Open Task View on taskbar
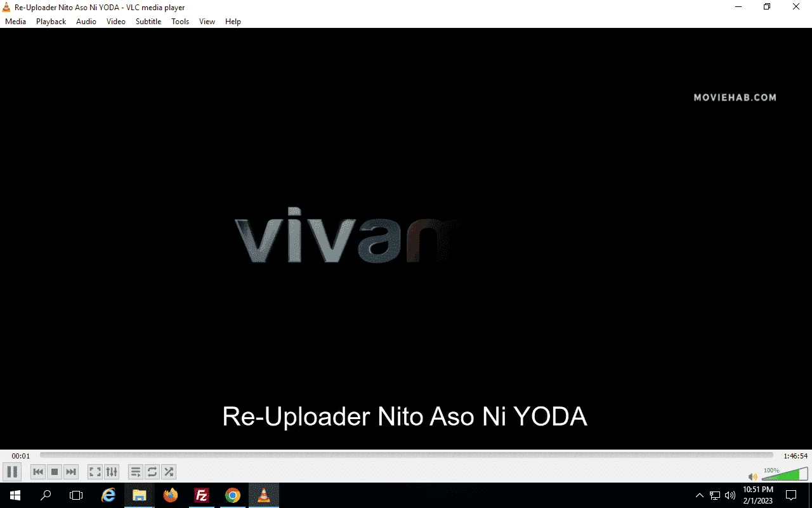 coord(76,495)
